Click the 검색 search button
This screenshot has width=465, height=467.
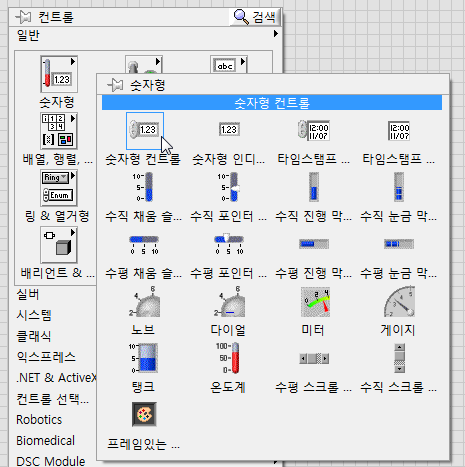pyautogui.click(x=255, y=17)
